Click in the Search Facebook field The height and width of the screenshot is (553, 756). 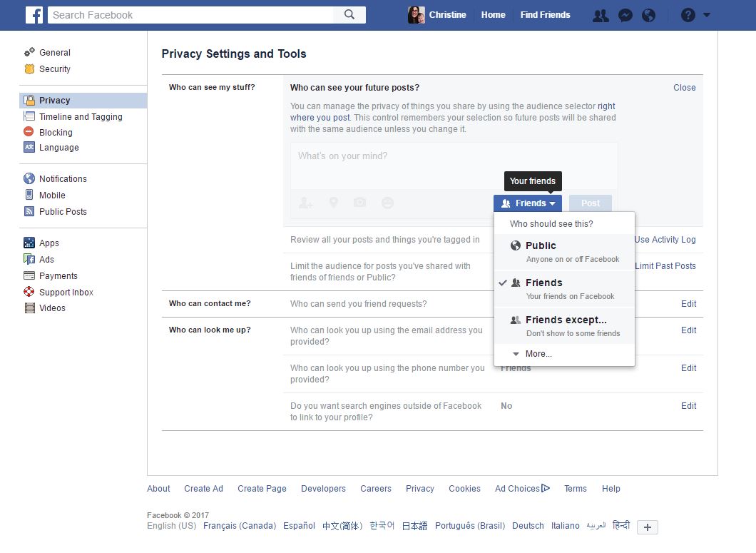(x=190, y=15)
